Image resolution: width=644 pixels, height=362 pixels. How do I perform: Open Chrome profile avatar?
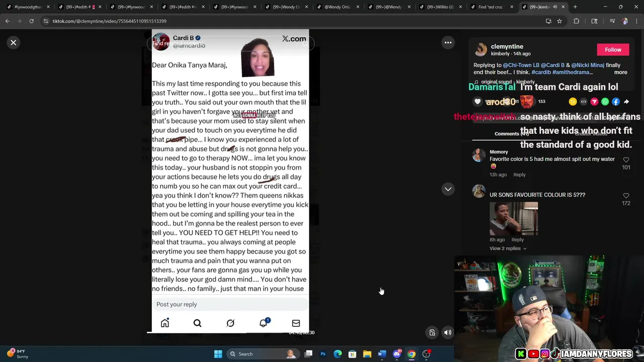coord(625,21)
